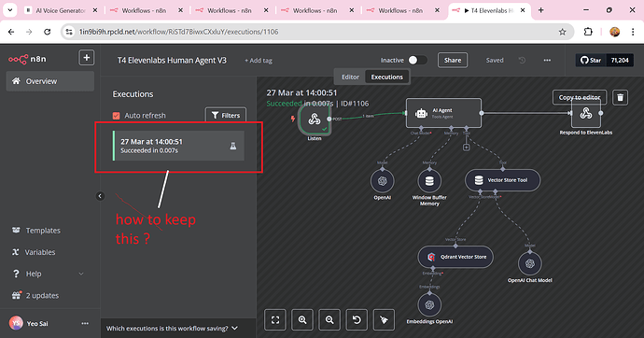Fit workflow to view icon
The image size is (644, 338).
pyautogui.click(x=275, y=320)
